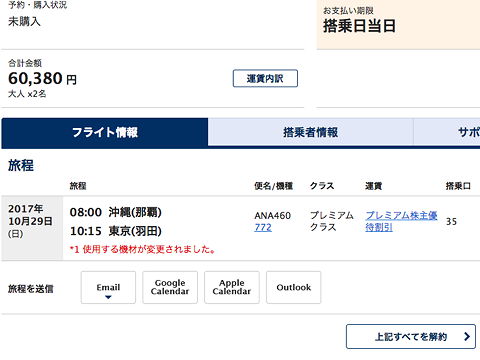480x360 pixels.
Task: Click the 大人 x2名 passenger count
Action: pyautogui.click(x=27, y=94)
